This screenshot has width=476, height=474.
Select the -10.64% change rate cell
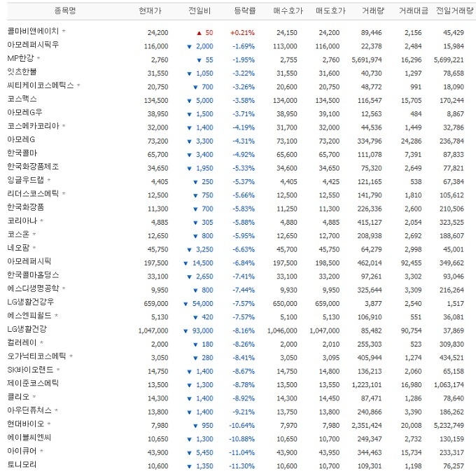[x=242, y=426]
